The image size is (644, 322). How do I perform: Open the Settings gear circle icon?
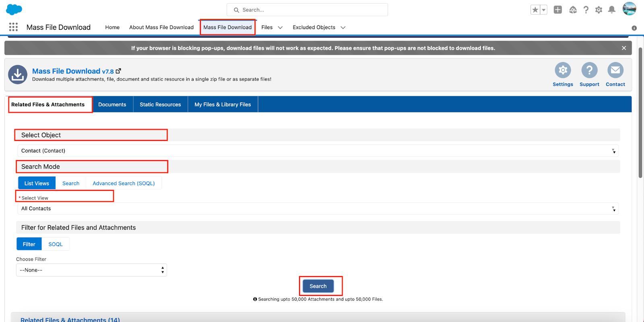[x=563, y=70]
